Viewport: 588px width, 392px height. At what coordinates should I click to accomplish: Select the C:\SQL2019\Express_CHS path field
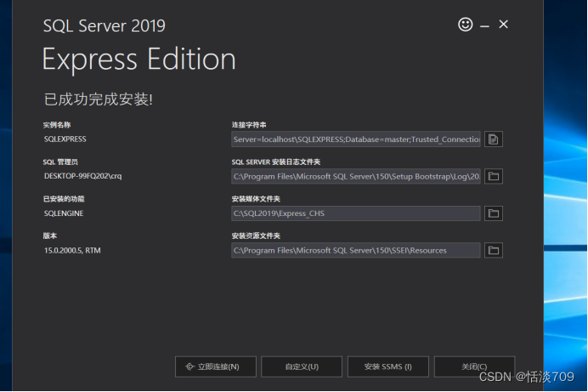tap(356, 213)
